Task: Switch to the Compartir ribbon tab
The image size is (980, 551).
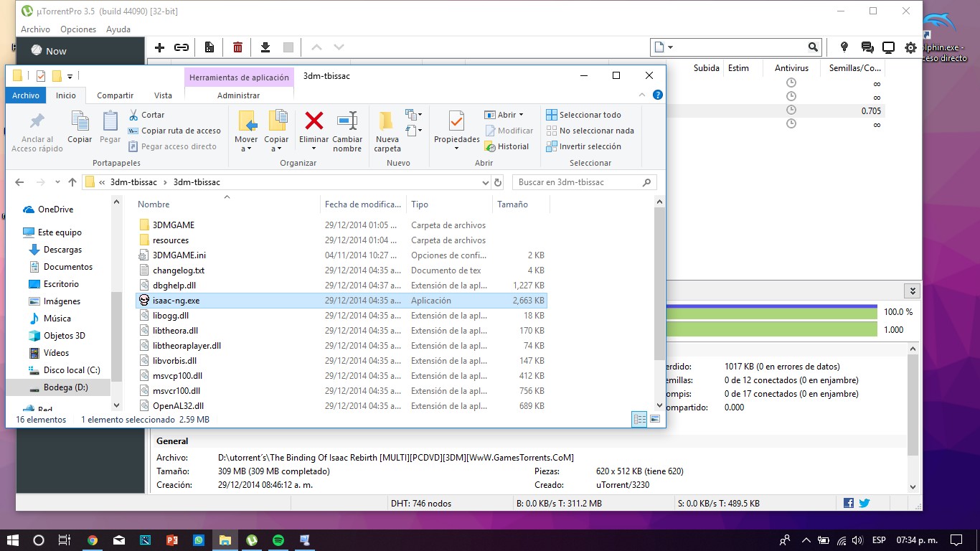Action: point(116,95)
